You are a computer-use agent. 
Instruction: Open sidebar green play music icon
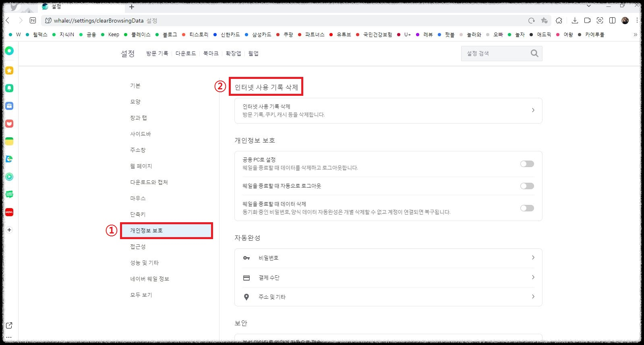[9, 177]
